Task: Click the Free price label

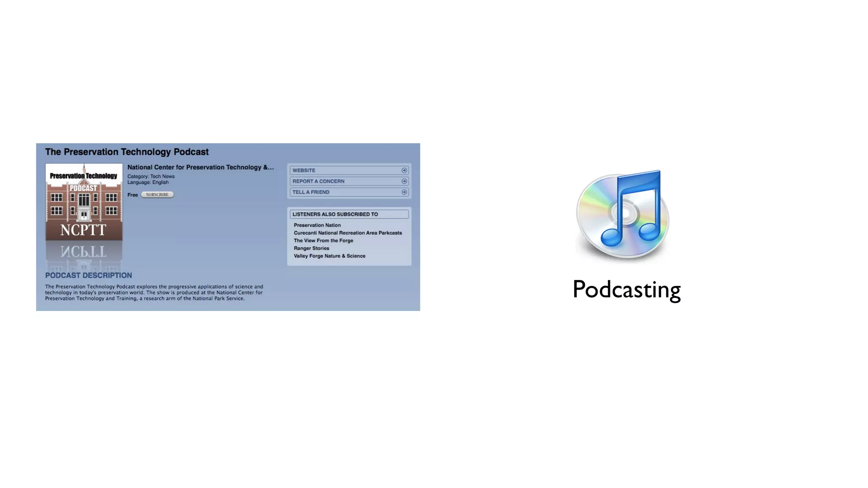Action: [132, 195]
